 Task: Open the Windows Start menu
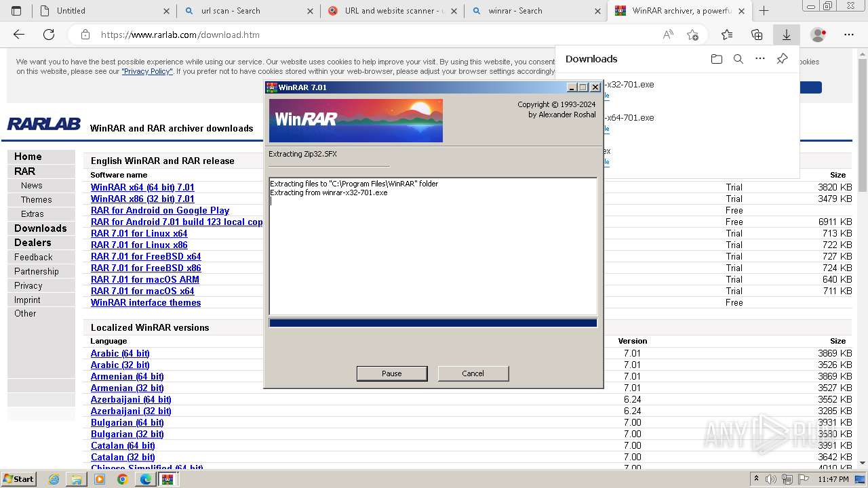(18, 479)
